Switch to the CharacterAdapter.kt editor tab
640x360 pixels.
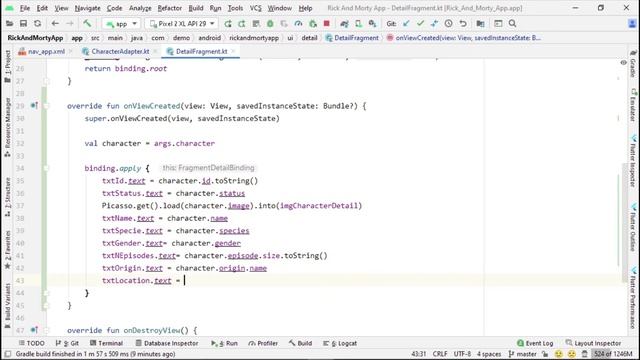click(x=120, y=51)
